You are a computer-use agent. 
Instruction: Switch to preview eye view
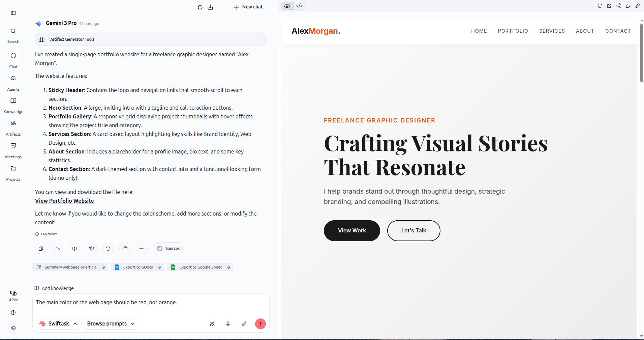tap(287, 6)
